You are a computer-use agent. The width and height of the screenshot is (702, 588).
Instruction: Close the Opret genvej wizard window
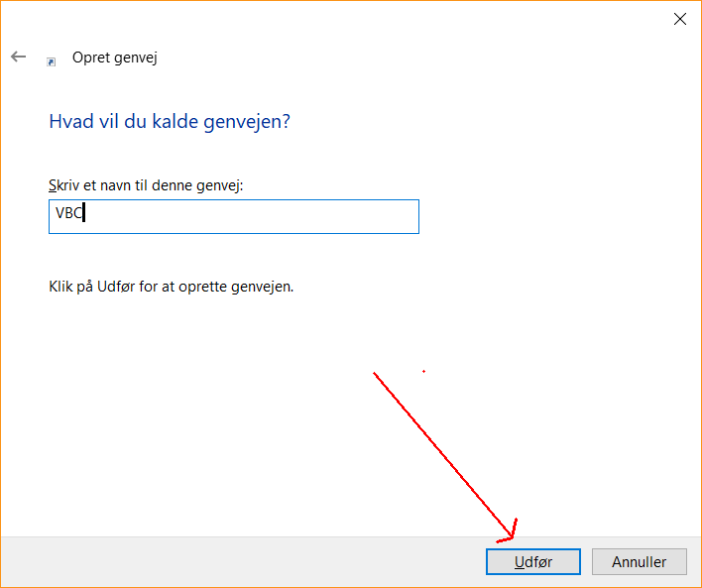pyautogui.click(x=679, y=19)
